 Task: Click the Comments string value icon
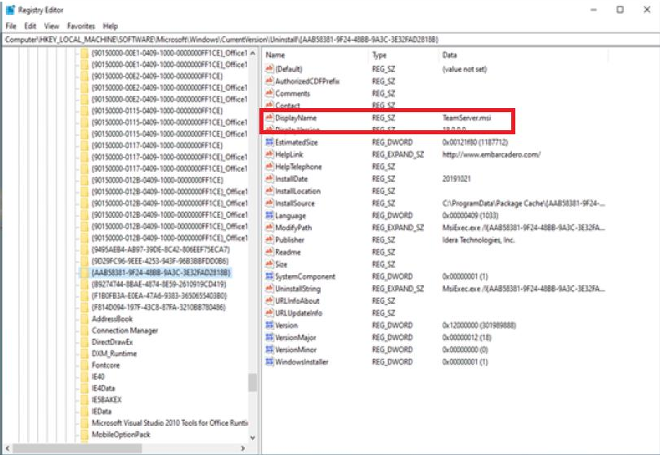point(269,93)
